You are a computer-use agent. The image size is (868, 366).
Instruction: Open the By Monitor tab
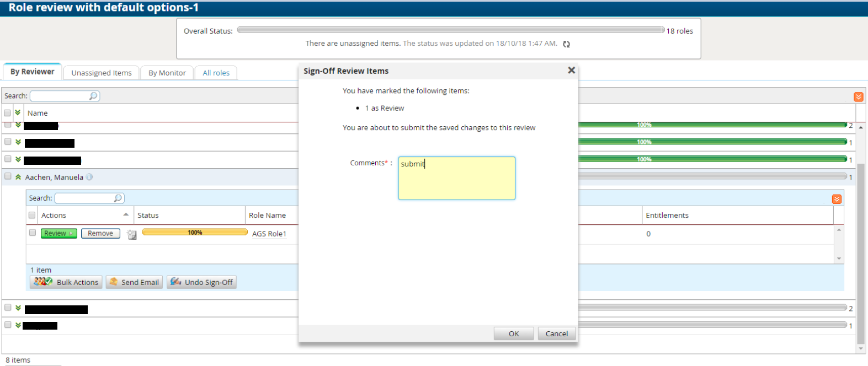(x=167, y=73)
